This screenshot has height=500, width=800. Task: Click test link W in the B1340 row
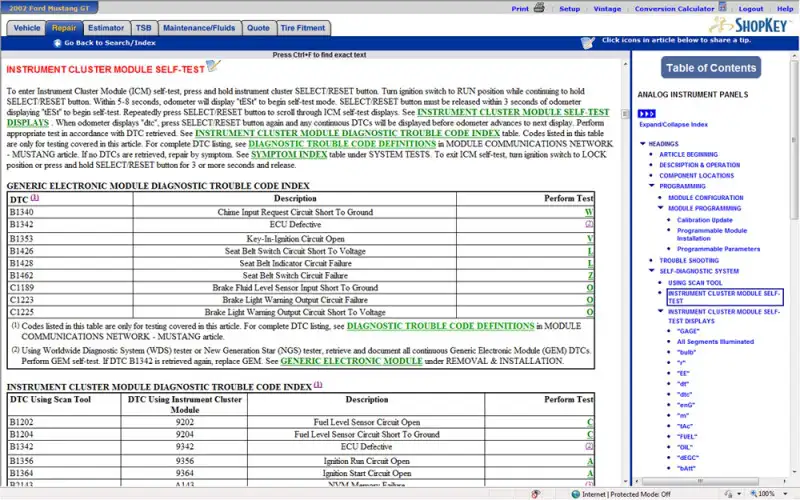(589, 212)
